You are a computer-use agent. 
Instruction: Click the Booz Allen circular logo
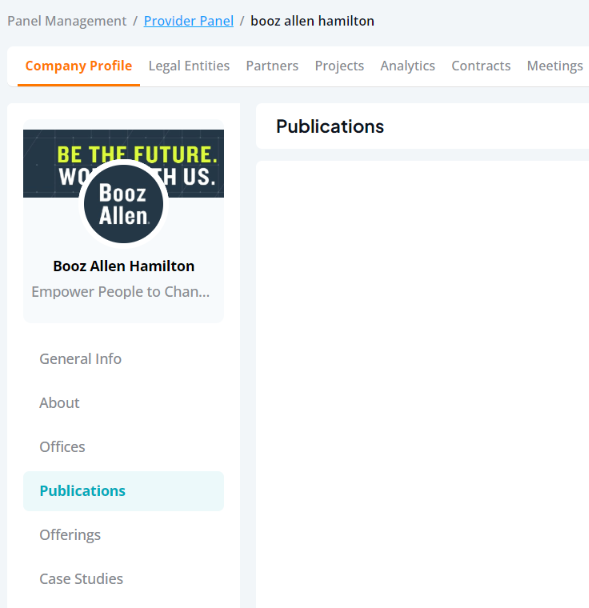123,204
